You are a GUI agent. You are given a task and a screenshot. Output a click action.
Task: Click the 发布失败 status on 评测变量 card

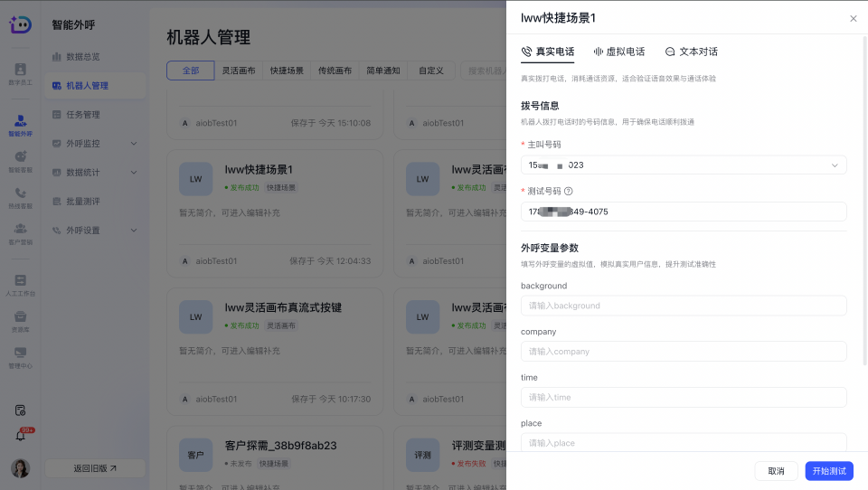469,464
